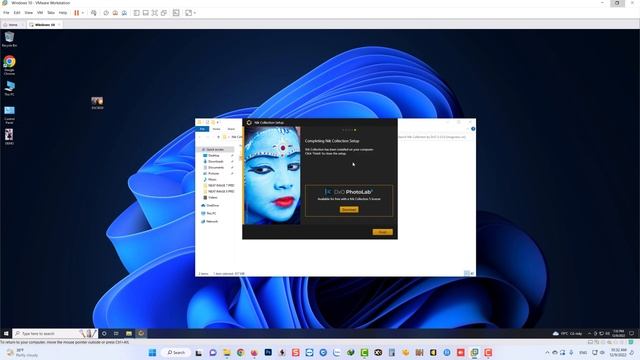Select Downloads in Explorer sidebar
The width and height of the screenshot is (640, 360).
click(x=216, y=161)
